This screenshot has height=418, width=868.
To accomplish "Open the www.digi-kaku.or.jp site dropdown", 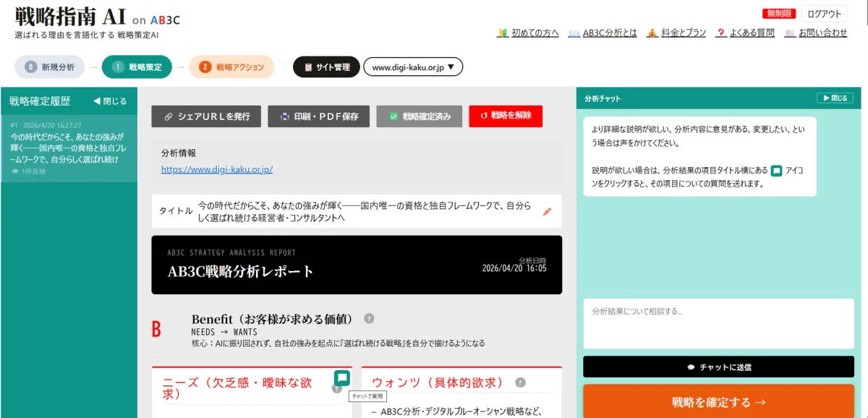I will (x=413, y=67).
